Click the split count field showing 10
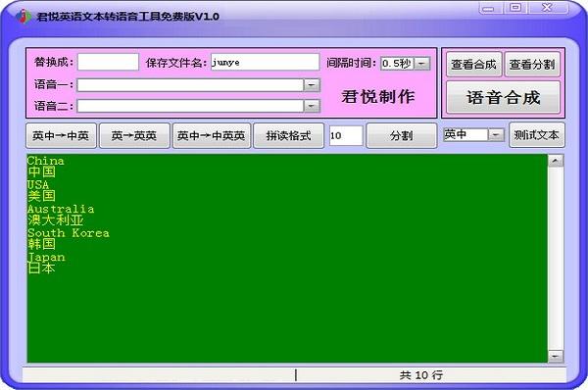Image resolution: width=588 pixels, height=390 pixels. [346, 135]
